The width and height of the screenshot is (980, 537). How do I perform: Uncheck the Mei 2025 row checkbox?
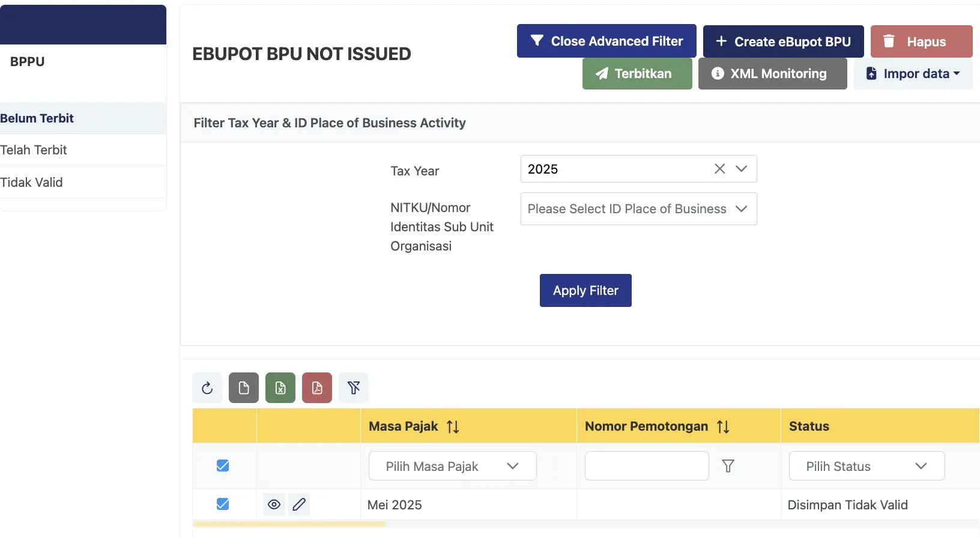point(223,505)
